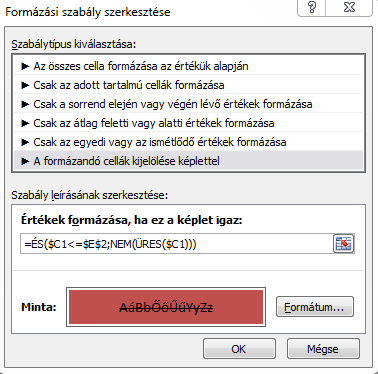Choose 'Csak a sorrend elején vagy végén' rule

click(x=188, y=104)
